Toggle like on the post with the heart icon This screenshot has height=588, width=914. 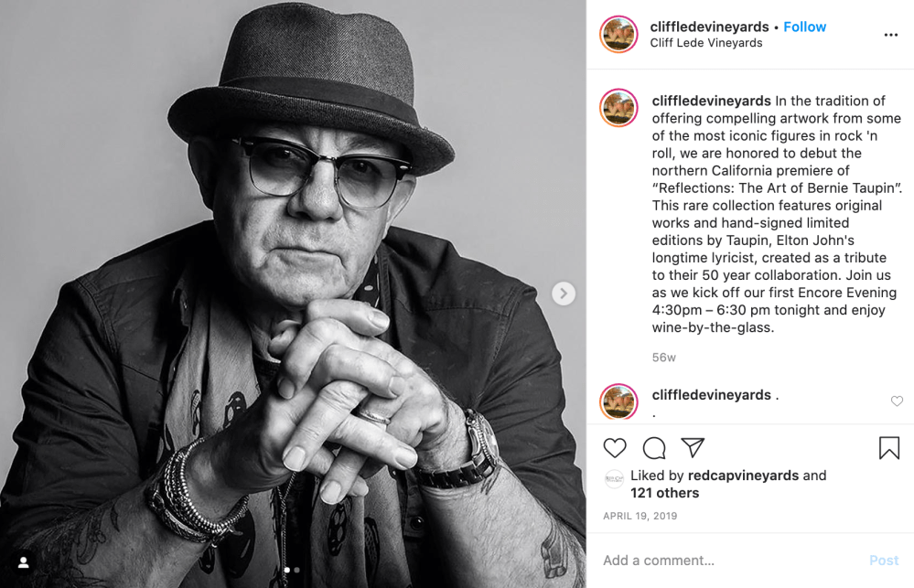tap(614, 448)
